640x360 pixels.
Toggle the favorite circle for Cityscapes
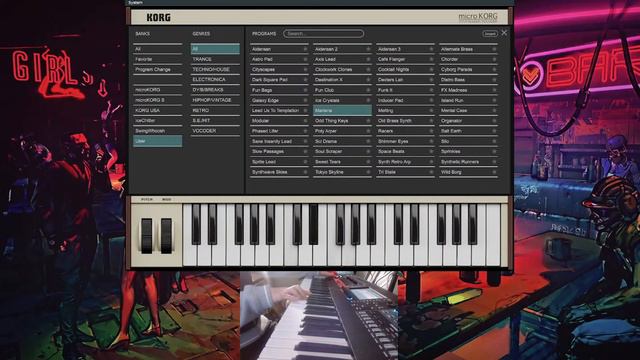click(x=305, y=70)
